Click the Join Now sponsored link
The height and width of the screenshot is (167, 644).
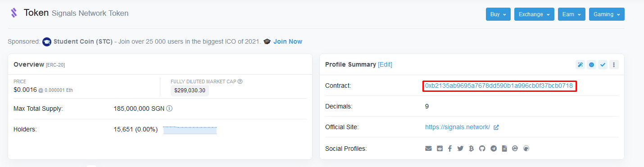click(x=288, y=41)
